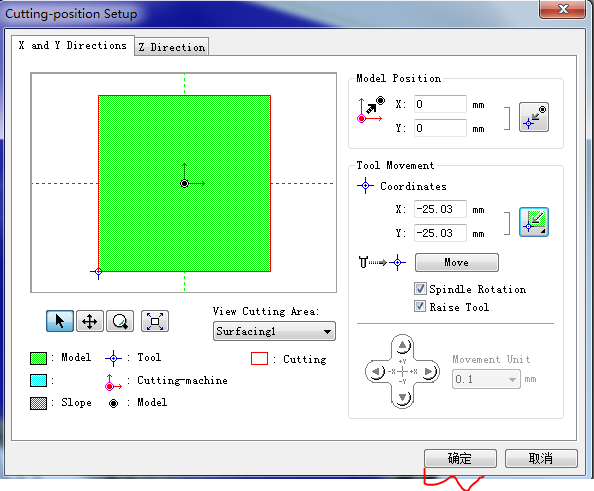Click the green Model legend swatch
This screenshot has width=594, height=491.
coord(38,358)
